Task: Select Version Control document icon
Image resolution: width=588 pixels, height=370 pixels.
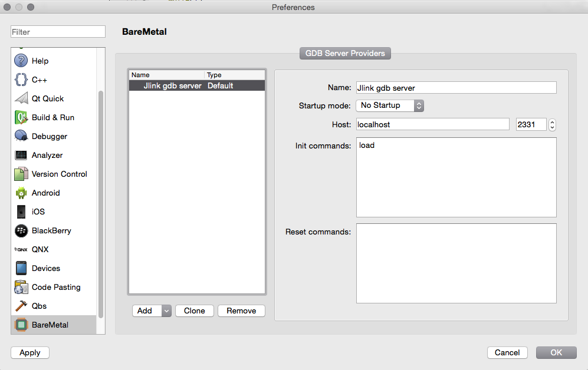Action: [21, 174]
